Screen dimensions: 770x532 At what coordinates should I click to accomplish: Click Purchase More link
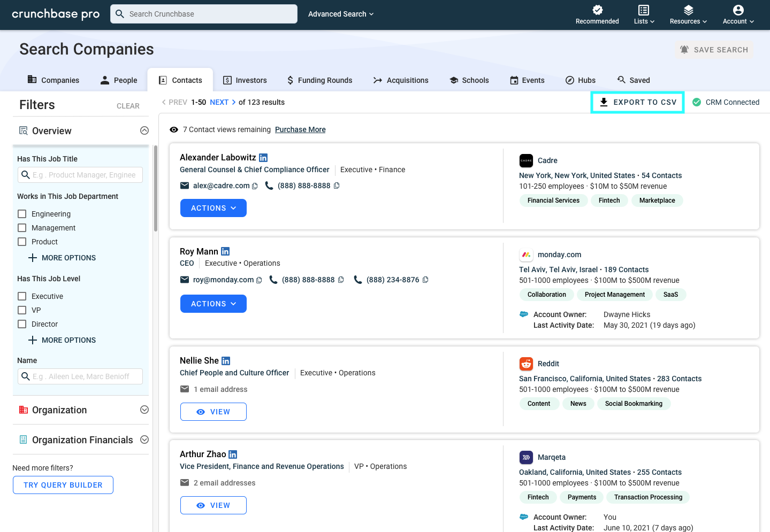coord(300,129)
